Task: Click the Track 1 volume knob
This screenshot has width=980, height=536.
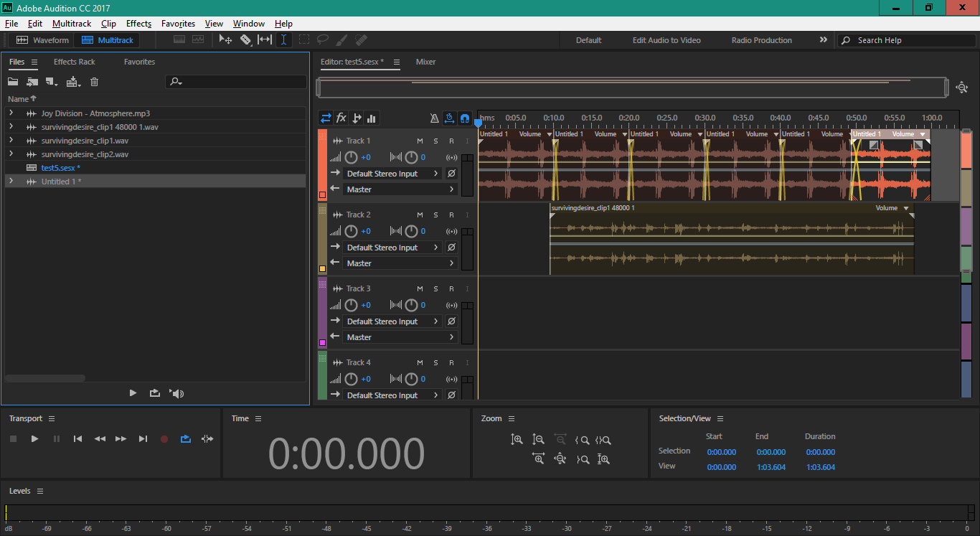Action: pyautogui.click(x=351, y=157)
